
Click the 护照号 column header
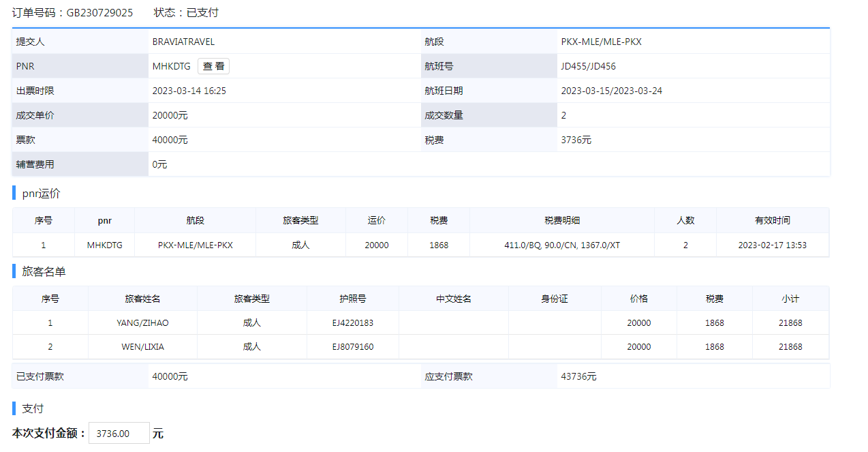tap(352, 299)
